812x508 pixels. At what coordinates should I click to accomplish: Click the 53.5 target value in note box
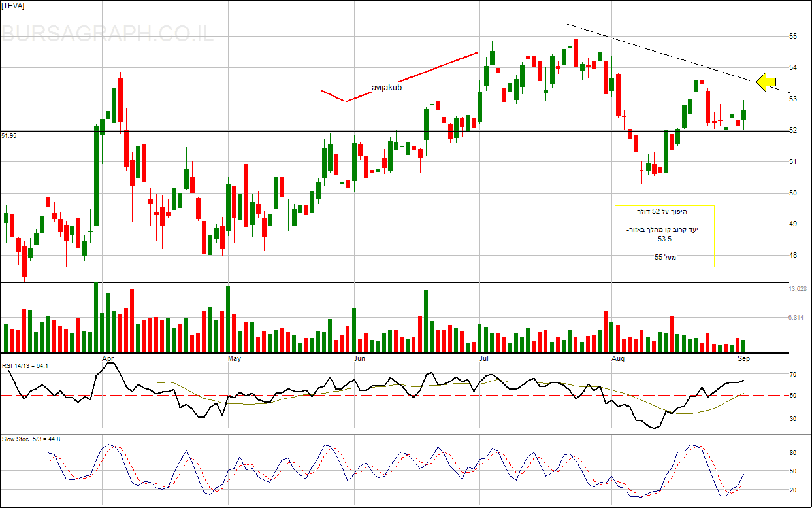click(x=664, y=239)
